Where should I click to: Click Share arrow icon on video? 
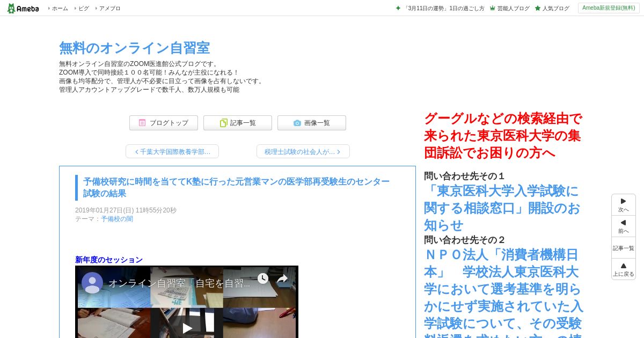(x=282, y=278)
